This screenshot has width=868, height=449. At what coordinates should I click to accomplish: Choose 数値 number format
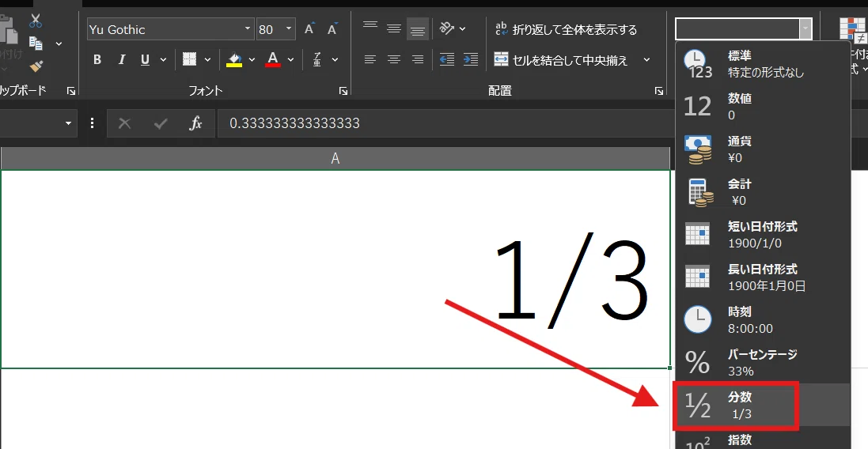coord(762,107)
